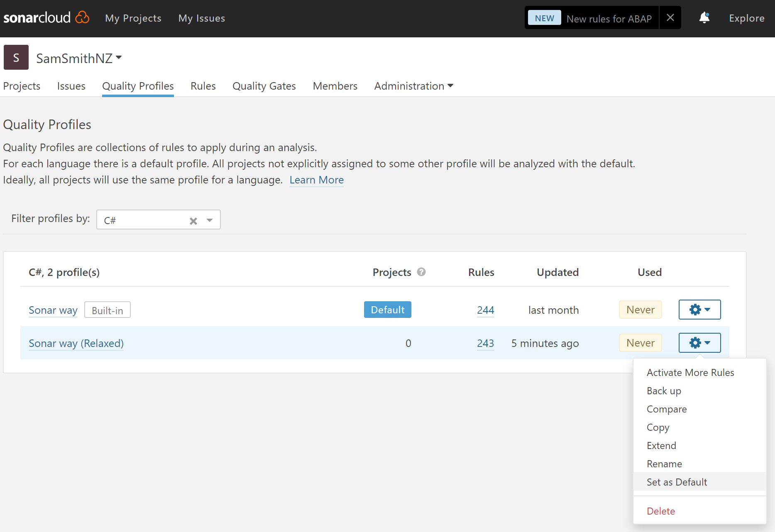Screen dimensions: 775x532
Task: Expand the SamSmithNZ organization switcher
Action: coord(119,58)
